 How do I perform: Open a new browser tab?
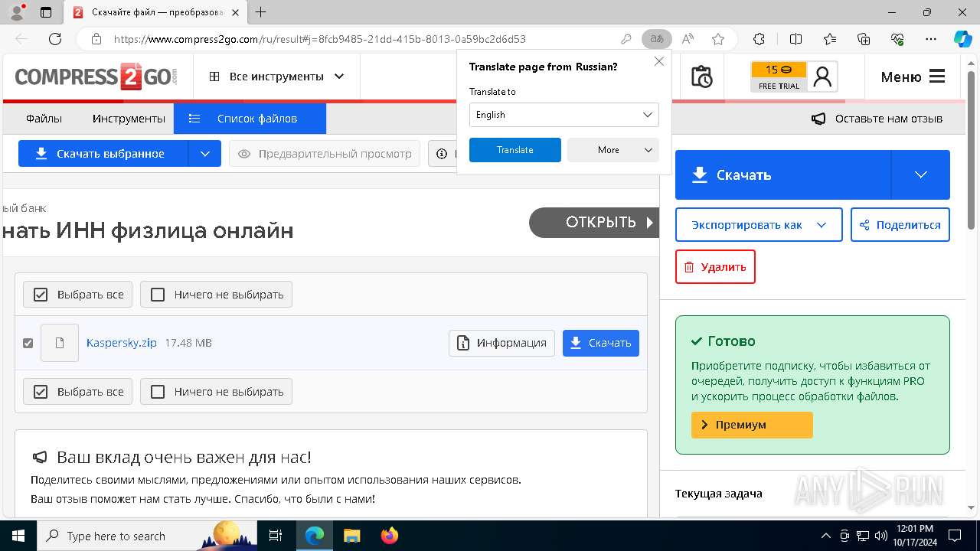coord(261,12)
